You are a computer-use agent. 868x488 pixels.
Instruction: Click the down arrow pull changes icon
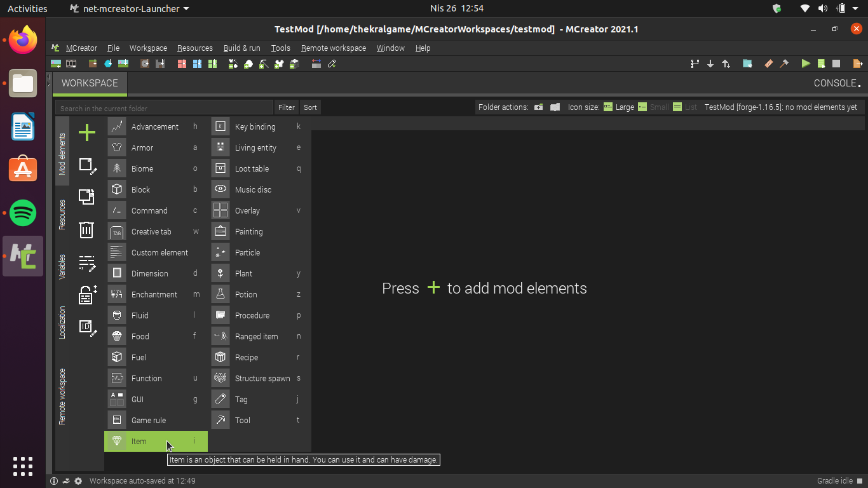pyautogui.click(x=710, y=64)
